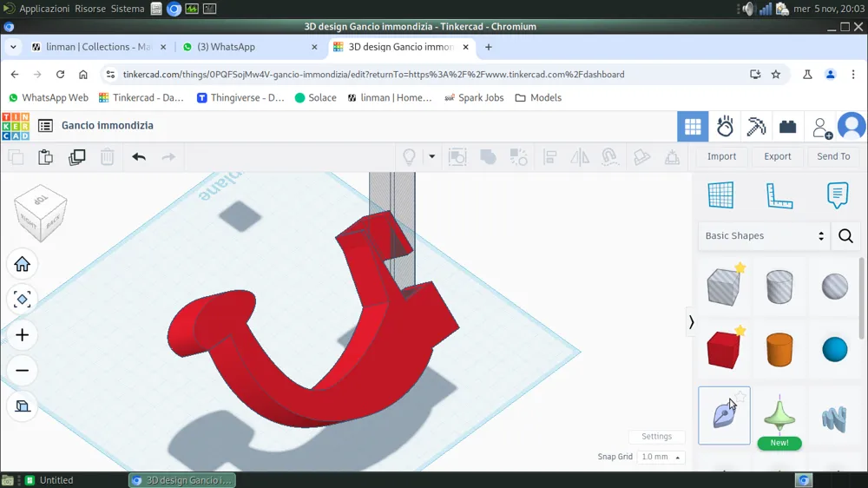Open the Applicazioni system menu
Image resolution: width=868 pixels, height=488 pixels.
coord(44,9)
